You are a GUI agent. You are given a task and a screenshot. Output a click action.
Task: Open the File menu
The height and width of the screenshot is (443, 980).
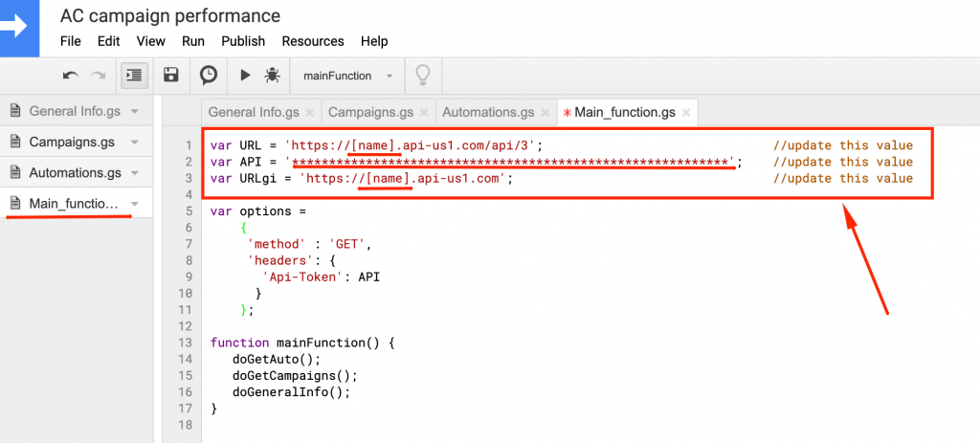(x=71, y=41)
